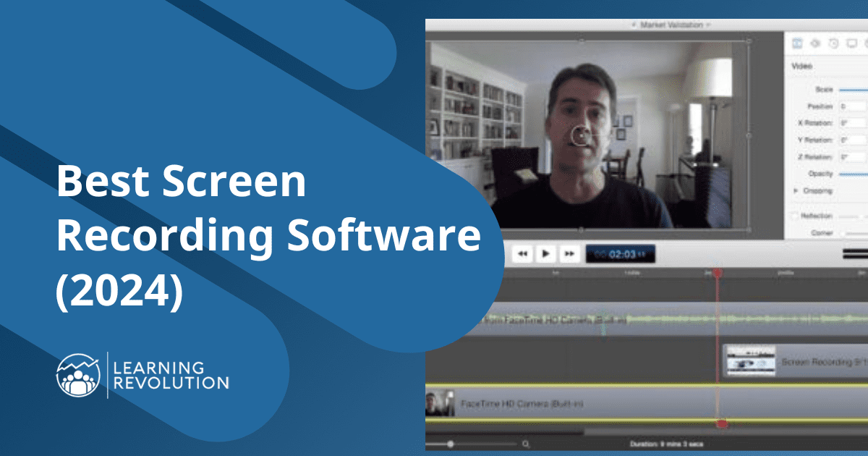The image size is (868, 456).
Task: Switch to the Audio properties tab
Action: 815,41
